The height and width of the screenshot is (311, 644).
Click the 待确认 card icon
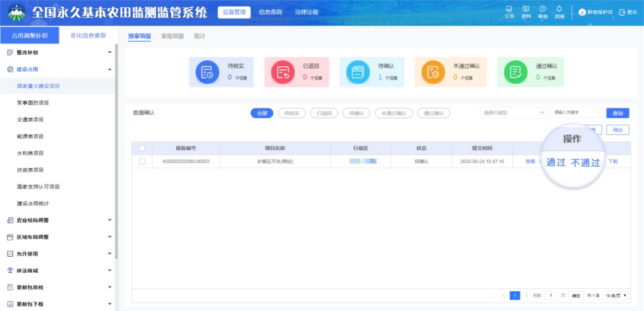[x=358, y=72]
